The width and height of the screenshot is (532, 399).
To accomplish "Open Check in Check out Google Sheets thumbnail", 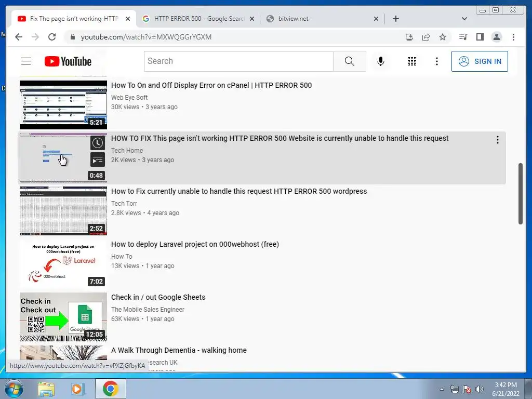I will [63, 316].
